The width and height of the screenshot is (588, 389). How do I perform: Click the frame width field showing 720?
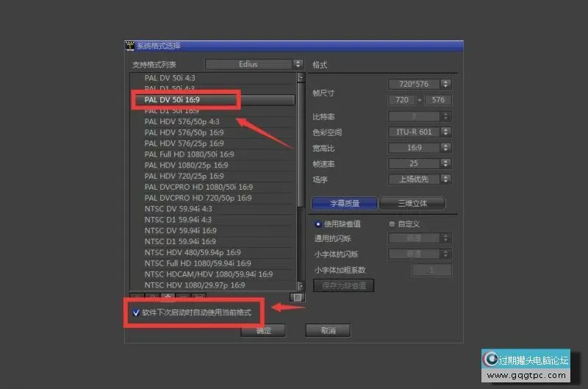(401, 100)
